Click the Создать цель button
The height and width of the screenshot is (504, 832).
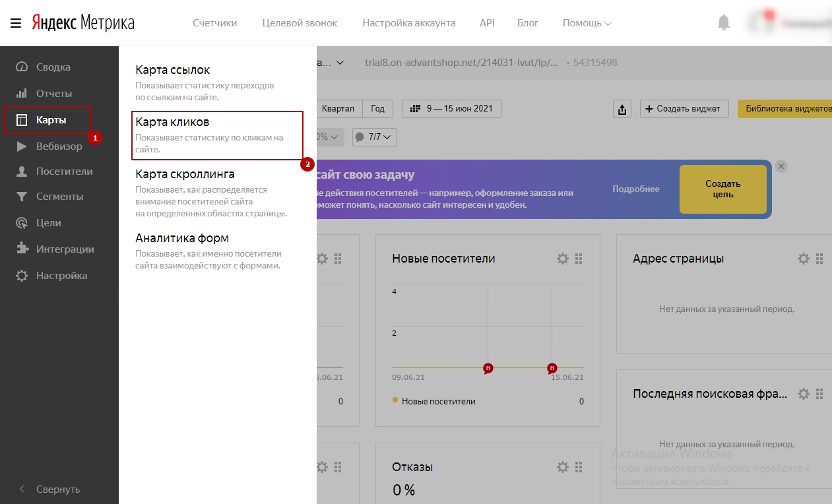tap(722, 189)
